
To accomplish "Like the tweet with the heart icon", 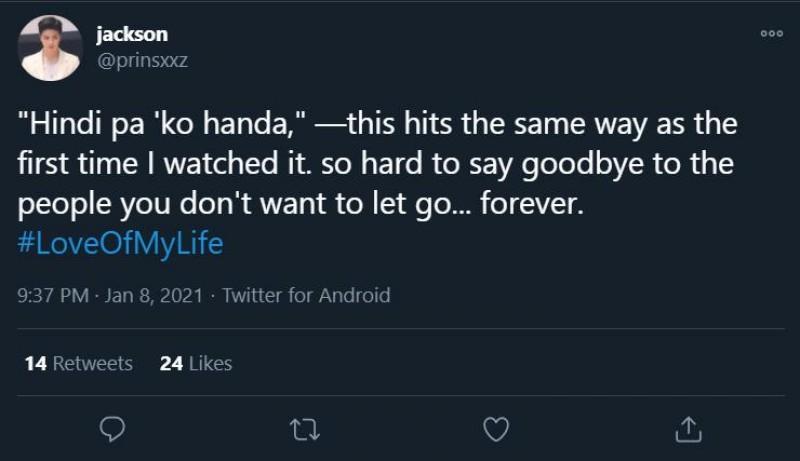I will (x=496, y=429).
